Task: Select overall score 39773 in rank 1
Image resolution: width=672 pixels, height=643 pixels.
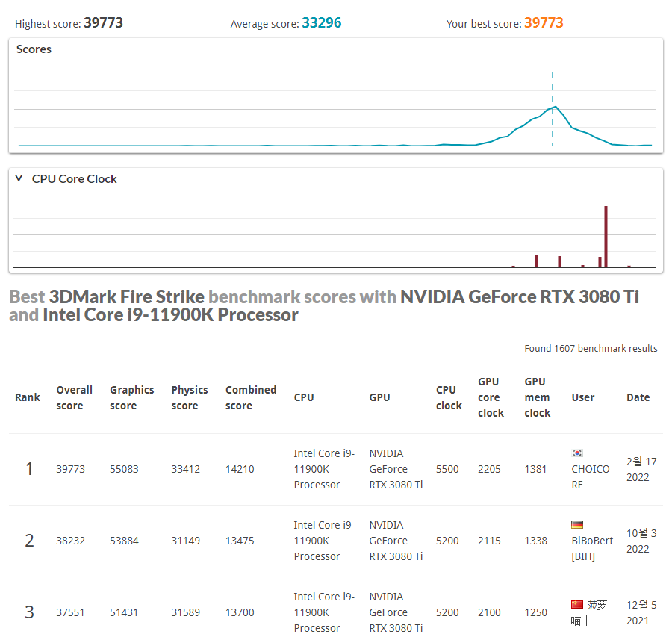Action: (x=70, y=469)
